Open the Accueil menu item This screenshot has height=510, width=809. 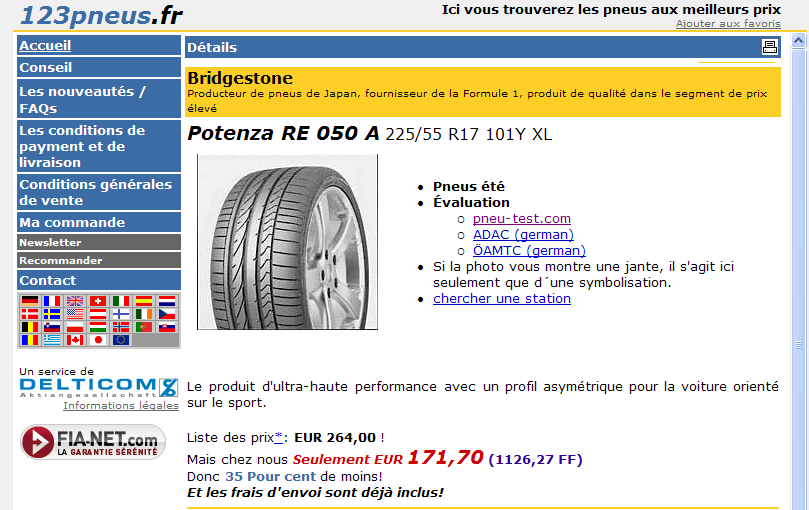pyautogui.click(x=45, y=45)
